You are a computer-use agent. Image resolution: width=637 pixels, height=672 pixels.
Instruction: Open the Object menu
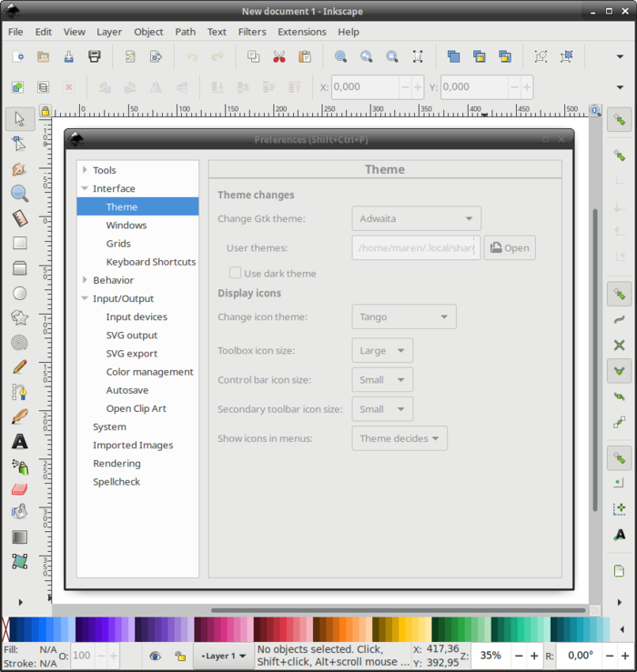tap(148, 32)
